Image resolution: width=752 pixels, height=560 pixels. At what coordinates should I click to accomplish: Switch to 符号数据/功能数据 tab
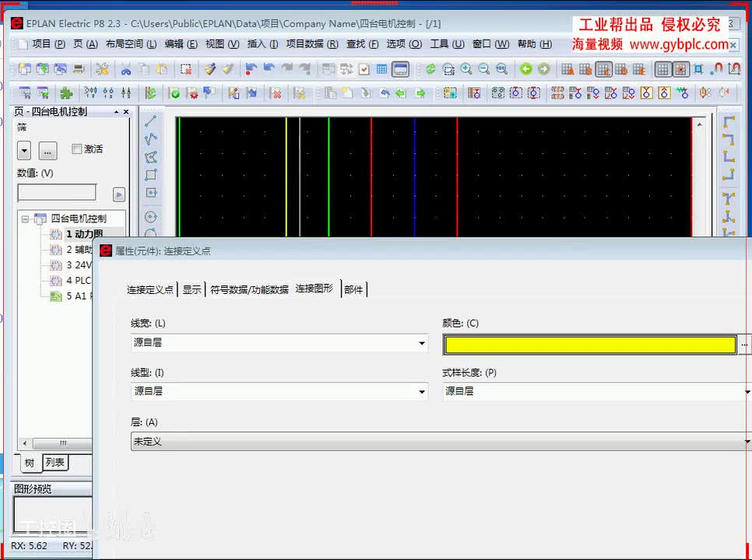pos(249,290)
